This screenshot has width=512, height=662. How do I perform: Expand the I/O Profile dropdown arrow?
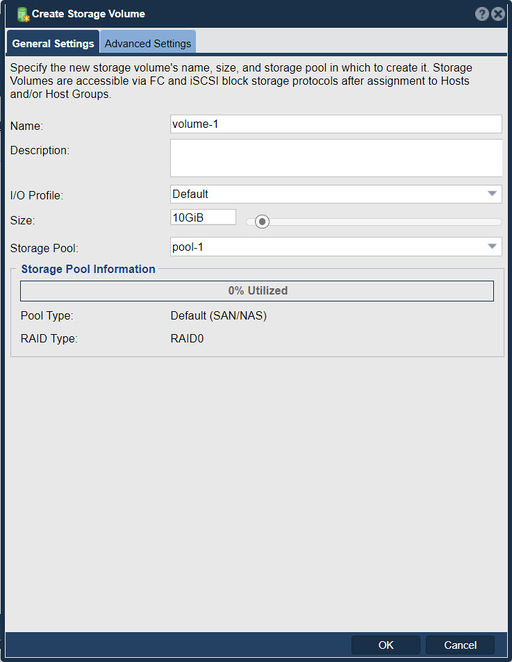pyautogui.click(x=492, y=194)
